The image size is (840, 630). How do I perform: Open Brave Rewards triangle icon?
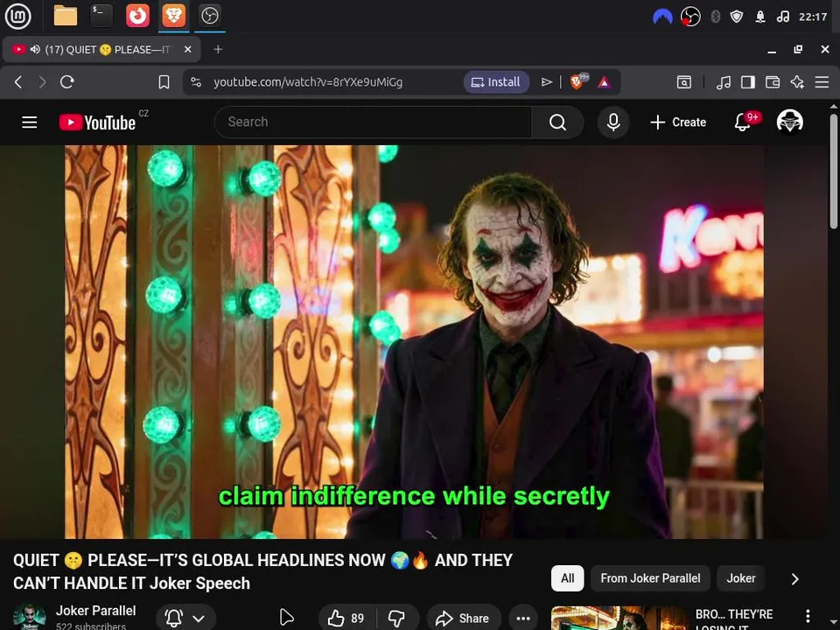coord(604,82)
